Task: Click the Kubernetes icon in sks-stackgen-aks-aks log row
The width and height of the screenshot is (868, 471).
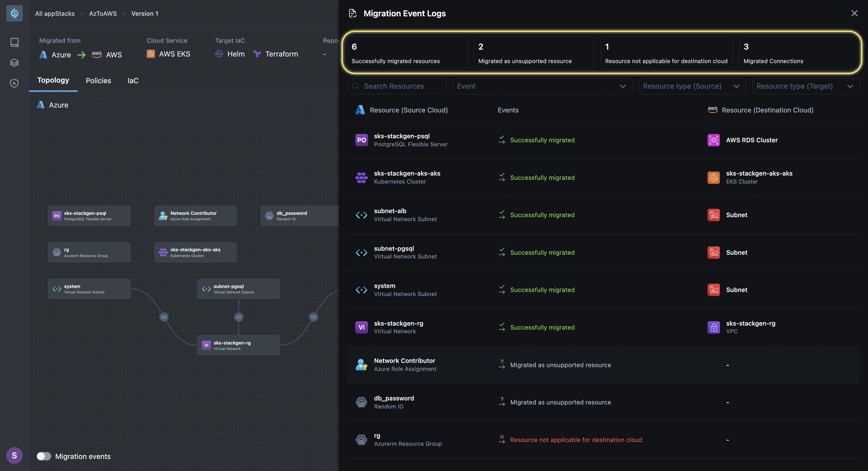Action: (362, 178)
